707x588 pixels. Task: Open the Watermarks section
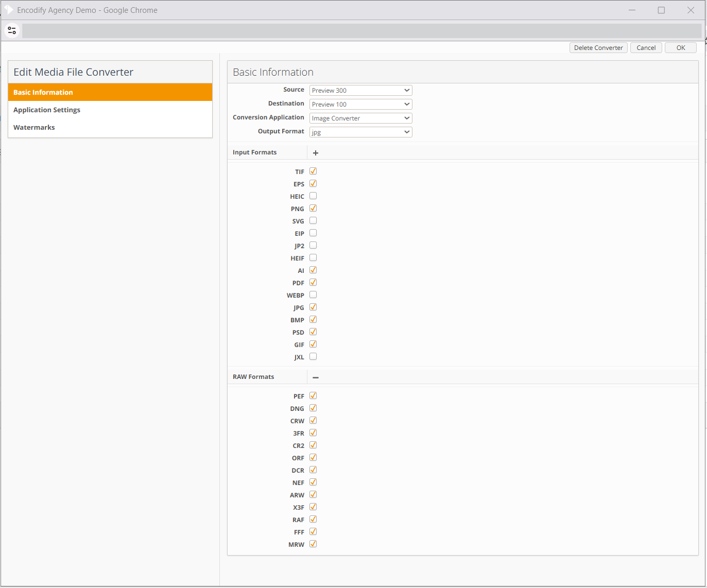110,127
